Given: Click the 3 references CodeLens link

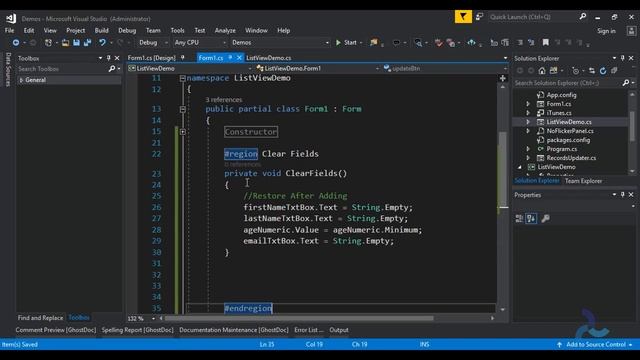Looking at the screenshot, I should (x=224, y=100).
